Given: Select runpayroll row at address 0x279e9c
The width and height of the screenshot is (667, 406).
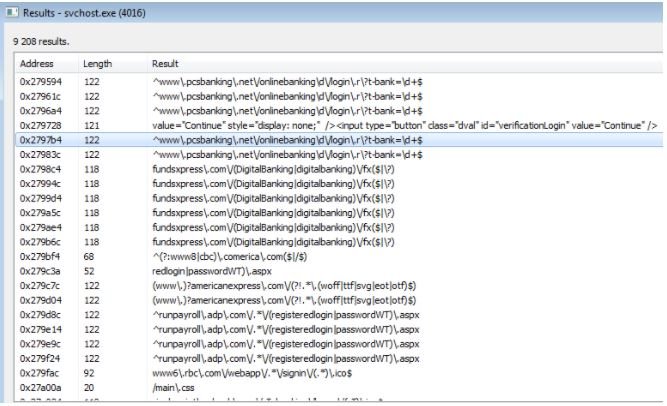Looking at the screenshot, I should point(339,344).
